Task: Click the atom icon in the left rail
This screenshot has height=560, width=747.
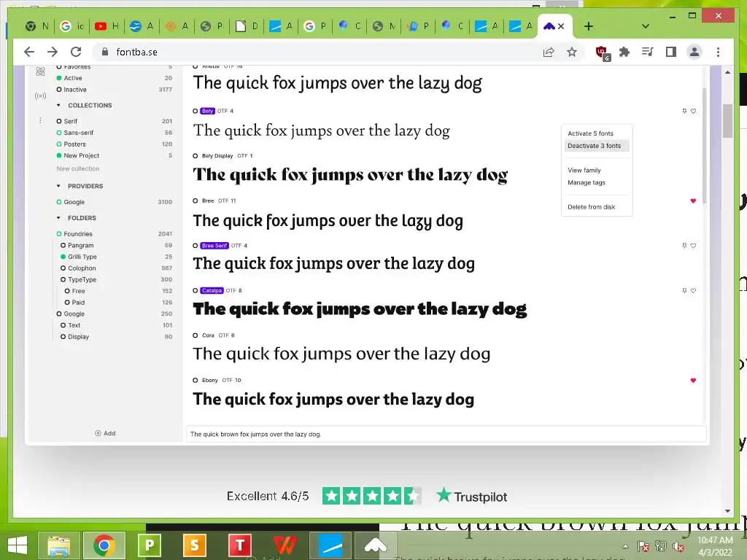Action: pyautogui.click(x=41, y=71)
